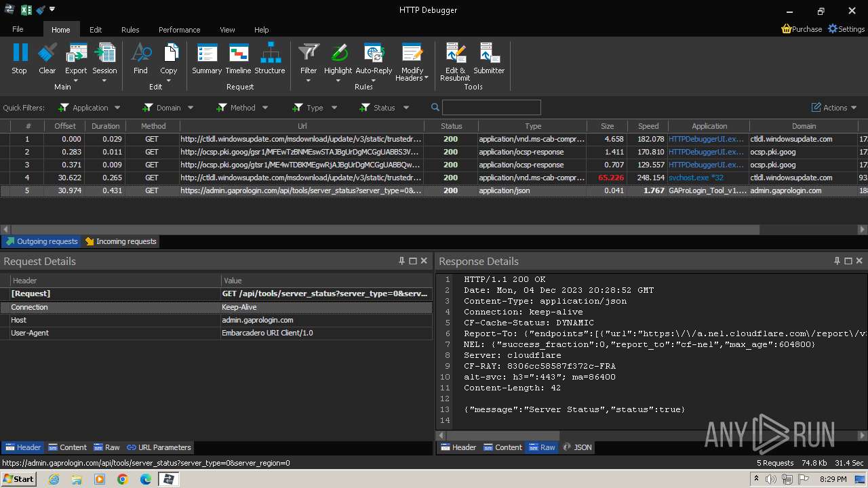This screenshot has width=868, height=488.
Task: Click the taskbar volume icon
Action: coord(771,479)
